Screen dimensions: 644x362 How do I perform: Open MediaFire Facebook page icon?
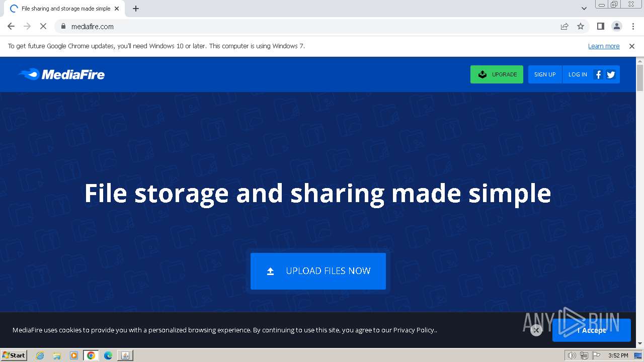click(598, 74)
